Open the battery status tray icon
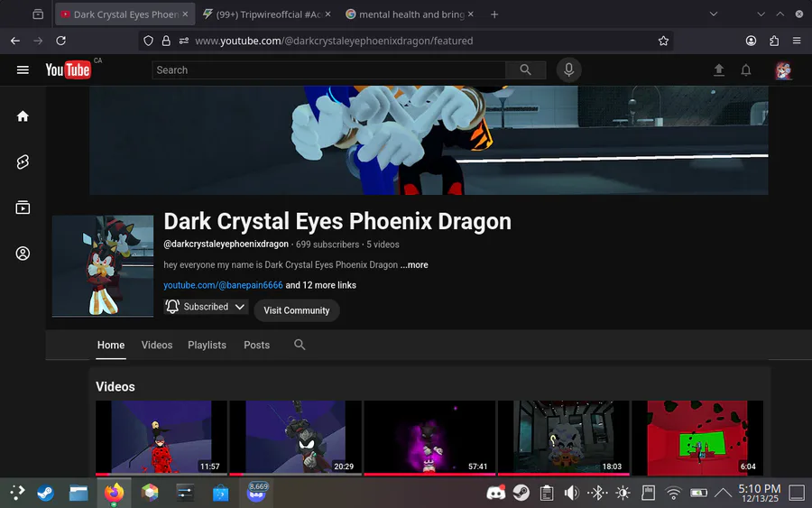The width and height of the screenshot is (812, 508). (698, 493)
